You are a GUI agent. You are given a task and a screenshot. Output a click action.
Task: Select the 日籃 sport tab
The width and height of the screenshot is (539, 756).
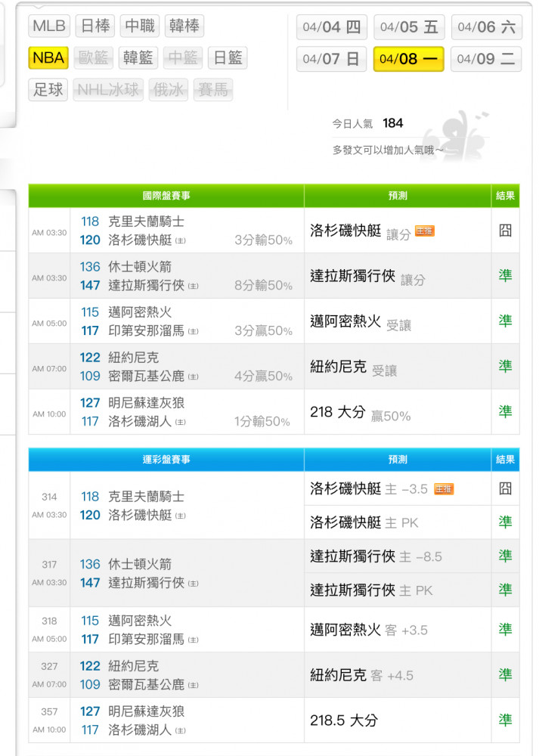click(x=228, y=58)
